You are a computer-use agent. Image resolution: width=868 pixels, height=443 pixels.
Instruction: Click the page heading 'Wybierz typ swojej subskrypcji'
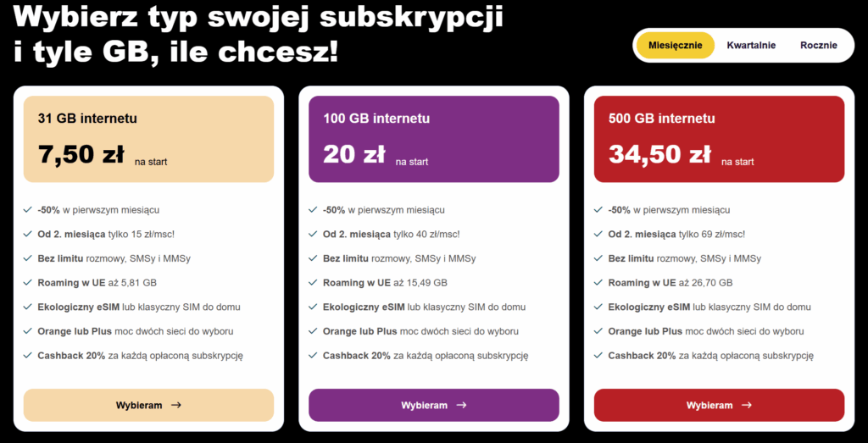coord(259,17)
